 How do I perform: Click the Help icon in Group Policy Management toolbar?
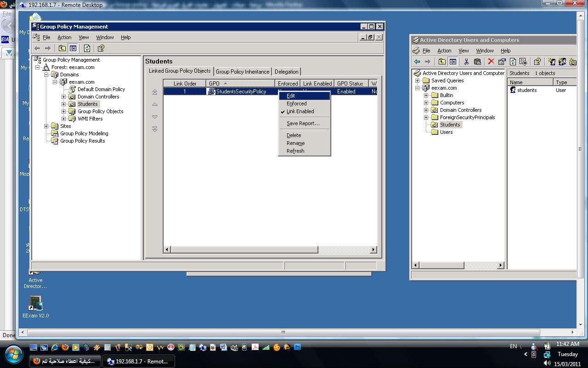pos(101,48)
